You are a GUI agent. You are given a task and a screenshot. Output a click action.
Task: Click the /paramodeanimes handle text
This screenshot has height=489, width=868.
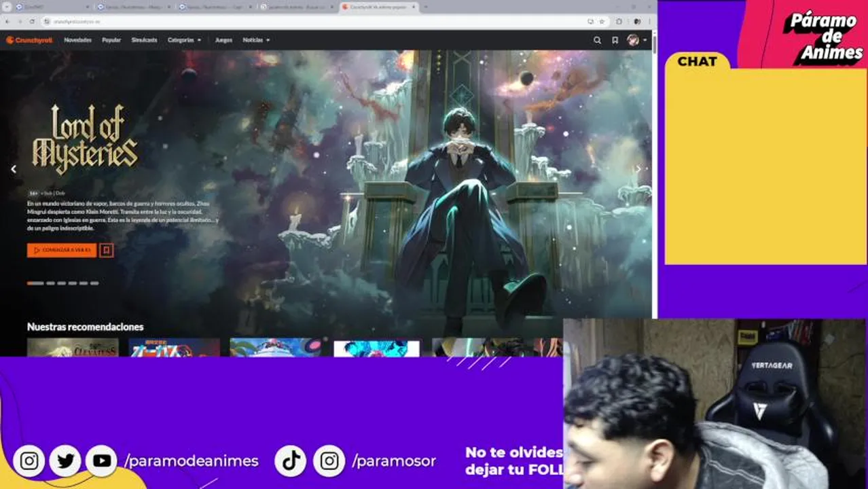[192, 461]
